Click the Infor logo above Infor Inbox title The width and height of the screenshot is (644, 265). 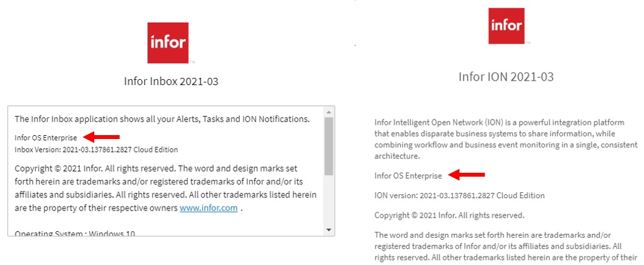pyautogui.click(x=168, y=43)
